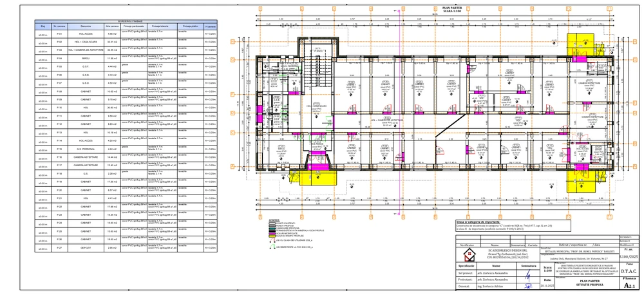Click the blue signature beside 'Desenat'
Screen dimensions: 644x295
click(528, 286)
